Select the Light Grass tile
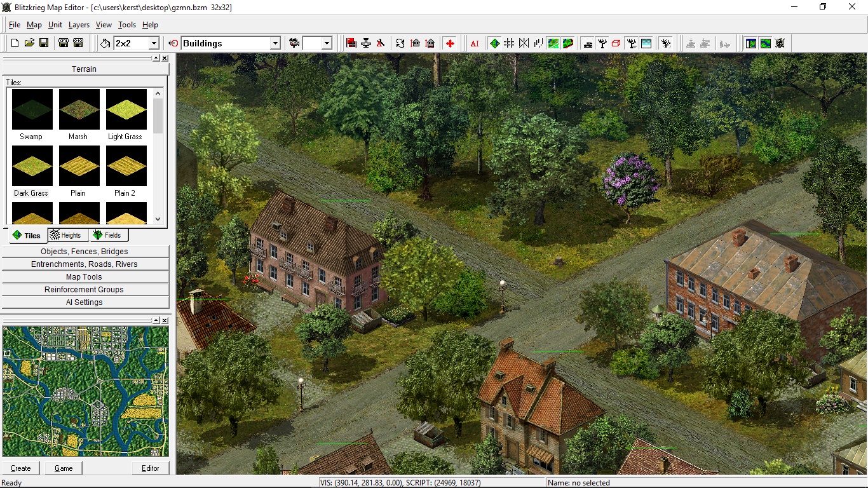The width and height of the screenshot is (868, 488). [x=126, y=109]
